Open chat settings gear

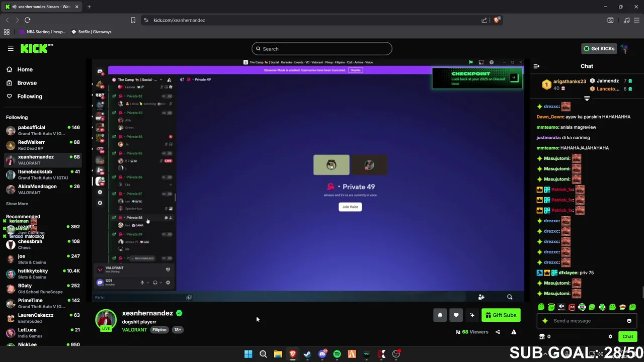(610, 337)
